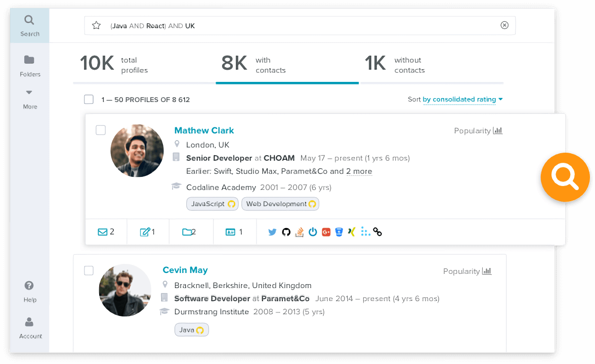The image size is (595, 364).
Task: Open the sort by consolidated rating dropdown
Action: click(x=459, y=100)
